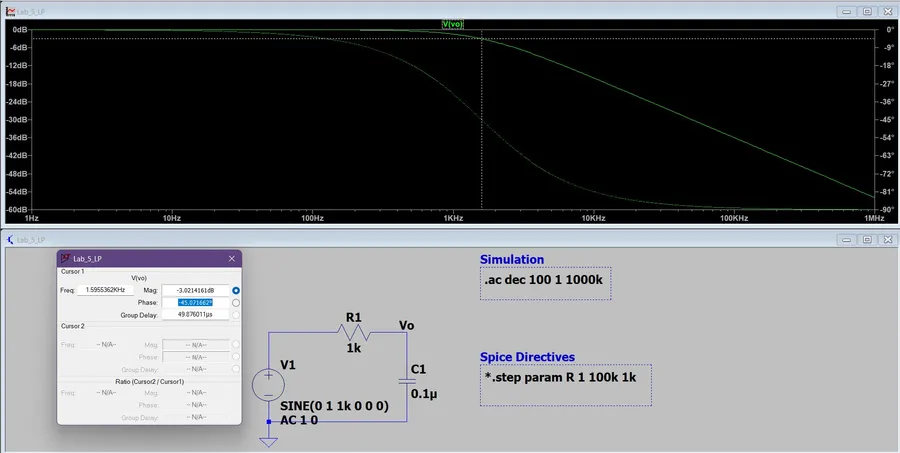This screenshot has height=453, width=900.
Task: Click the 100KHz frequency axis label
Action: click(x=734, y=219)
